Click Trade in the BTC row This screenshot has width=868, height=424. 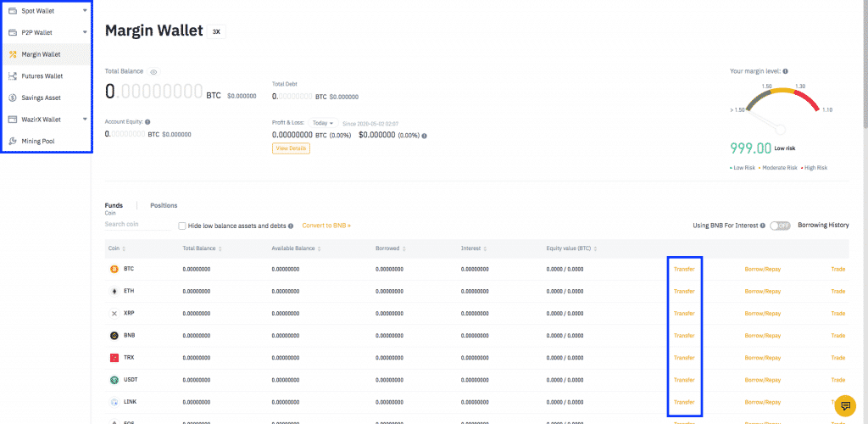click(x=838, y=269)
